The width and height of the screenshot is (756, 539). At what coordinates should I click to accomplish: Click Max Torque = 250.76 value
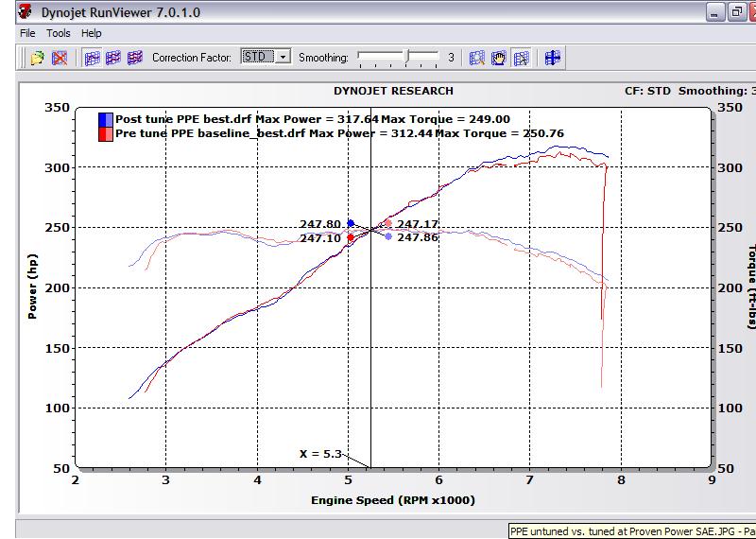click(x=500, y=133)
